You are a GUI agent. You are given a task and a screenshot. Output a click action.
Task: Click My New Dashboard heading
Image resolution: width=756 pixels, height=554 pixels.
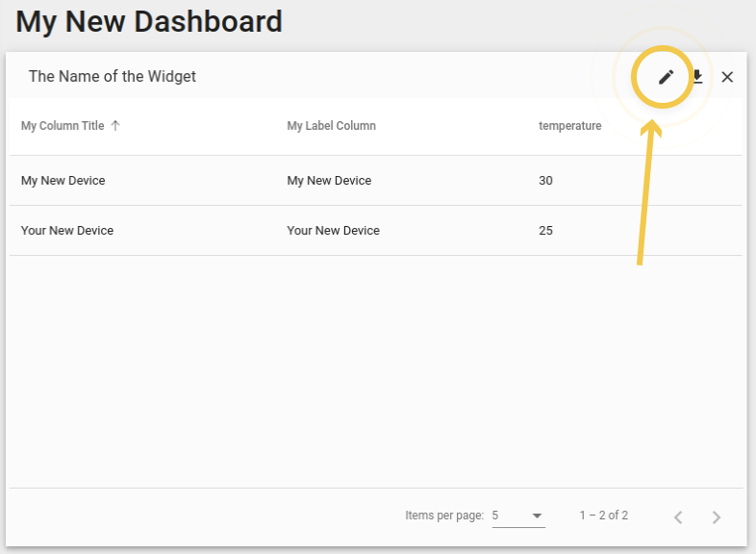click(x=149, y=22)
